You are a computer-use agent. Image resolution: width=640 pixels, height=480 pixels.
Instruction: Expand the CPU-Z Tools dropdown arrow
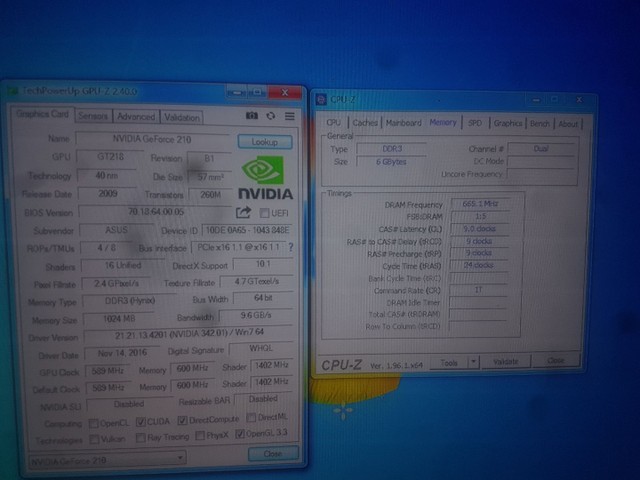pyautogui.click(x=473, y=362)
